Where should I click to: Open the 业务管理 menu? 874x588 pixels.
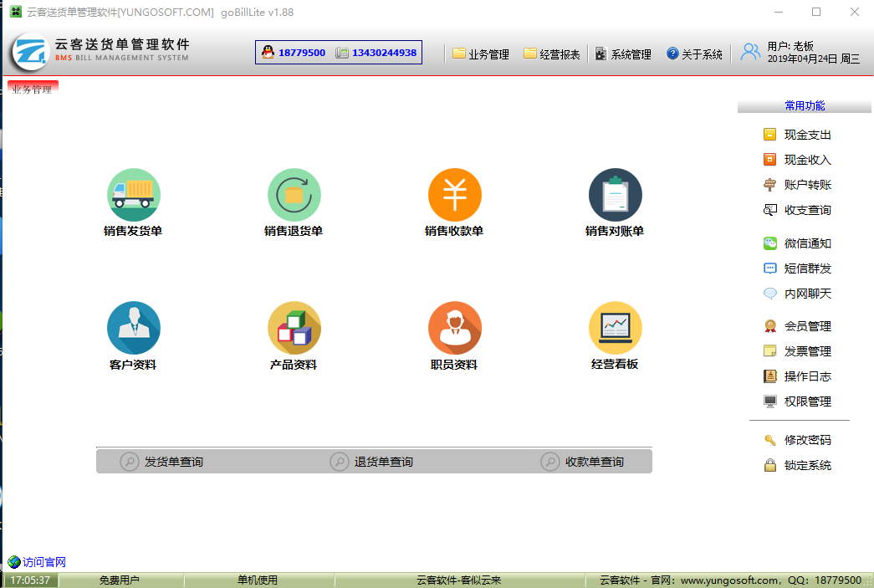tap(480, 54)
